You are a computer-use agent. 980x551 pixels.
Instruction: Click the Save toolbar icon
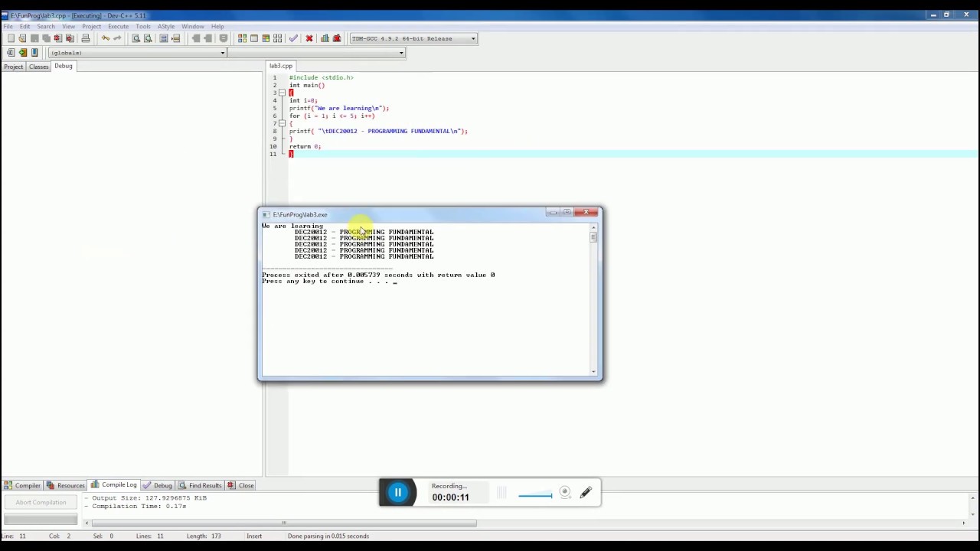tap(34, 38)
